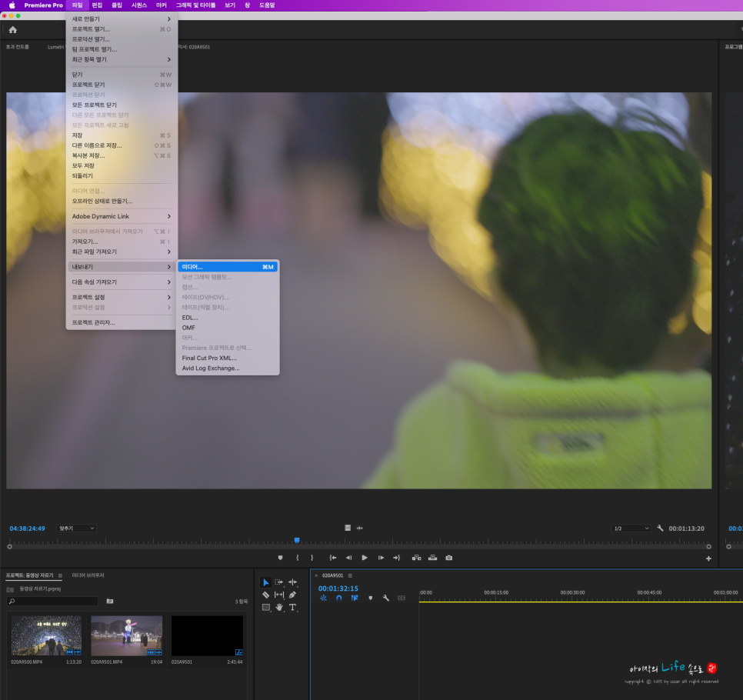
Task: Select the Ripple Edit tool
Action: (x=292, y=582)
